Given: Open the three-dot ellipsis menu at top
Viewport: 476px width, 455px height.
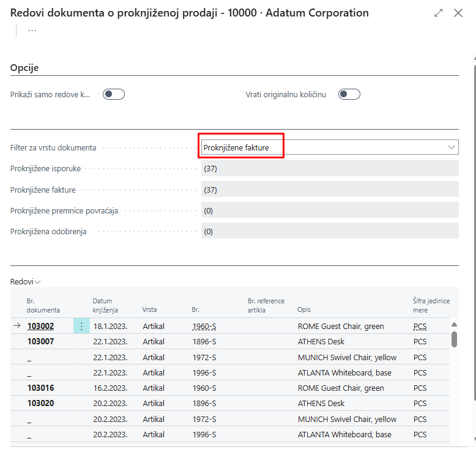Looking at the screenshot, I should (x=32, y=31).
